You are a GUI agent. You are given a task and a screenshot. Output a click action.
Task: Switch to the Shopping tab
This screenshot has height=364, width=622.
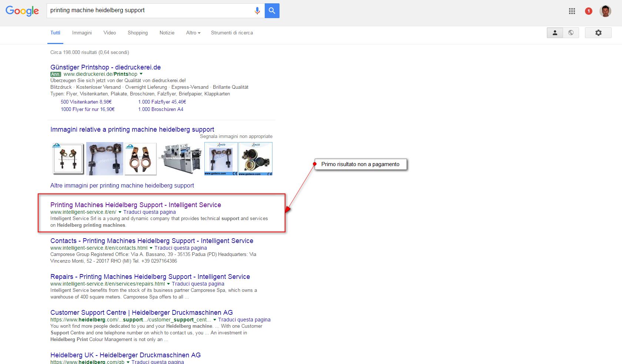pyautogui.click(x=138, y=33)
